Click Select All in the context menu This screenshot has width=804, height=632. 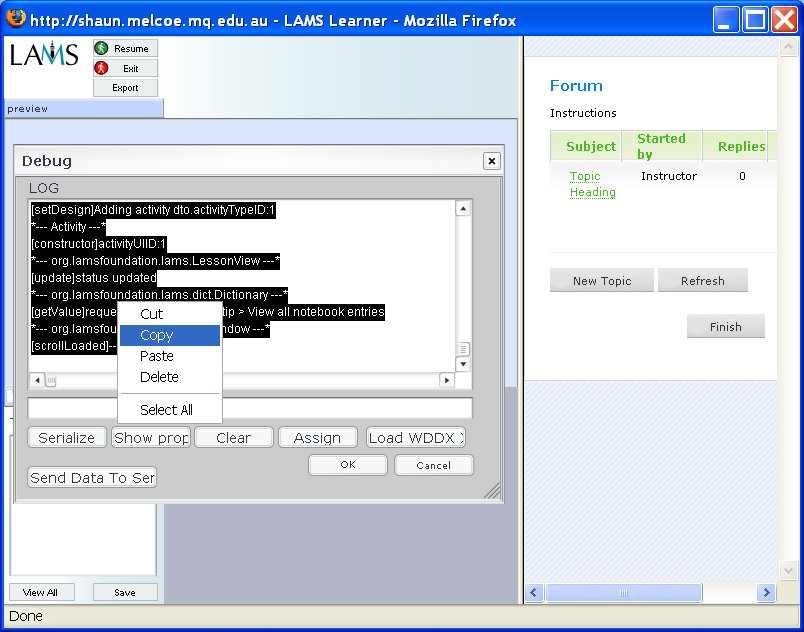coord(166,410)
